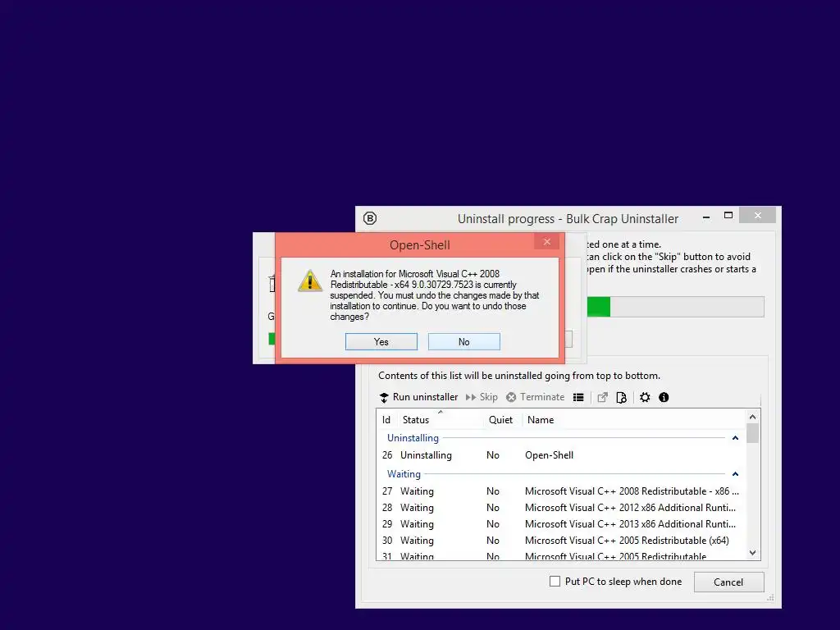Select Microsoft Visual C++ 2005 Redistributable (x64) row
Viewport: 840px width, 630px height.
[560, 541]
